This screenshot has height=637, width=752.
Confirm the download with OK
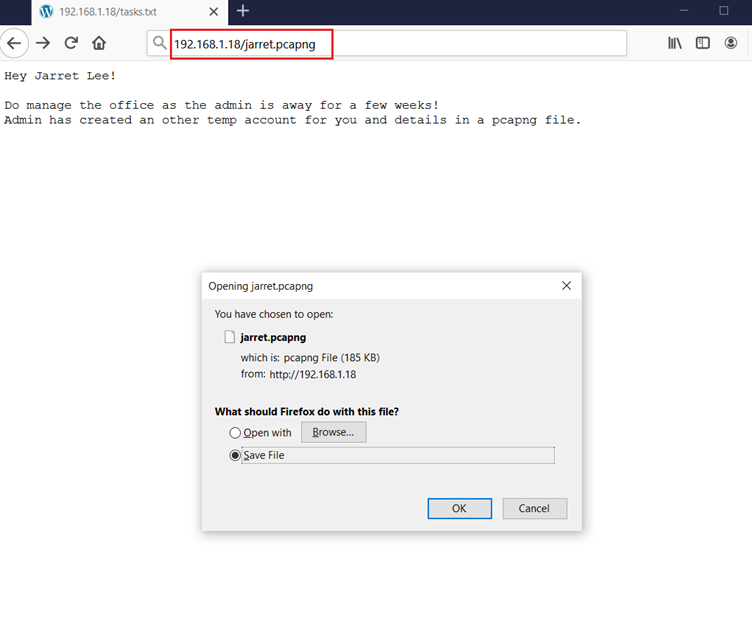[x=459, y=508]
